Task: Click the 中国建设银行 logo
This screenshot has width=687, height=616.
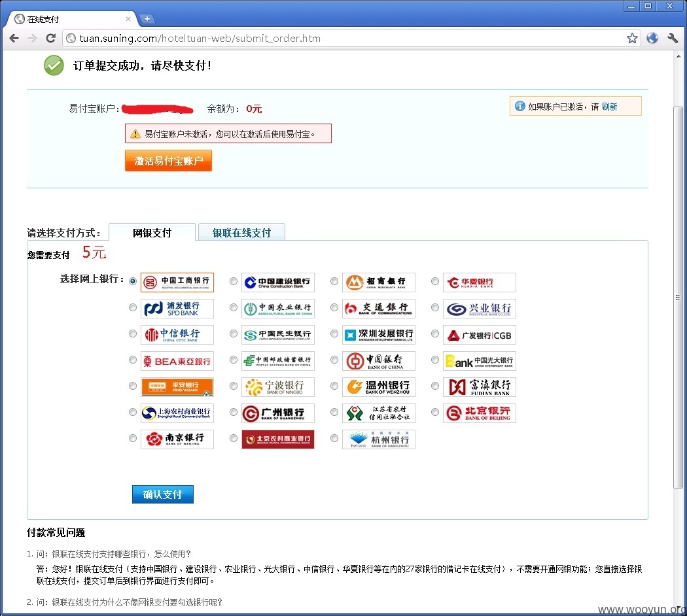Action: (278, 282)
